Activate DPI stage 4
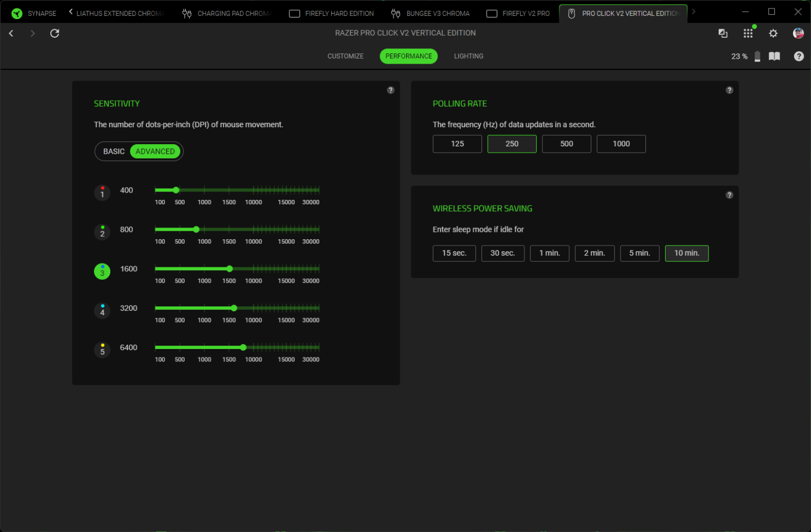Image resolution: width=811 pixels, height=532 pixels. [x=102, y=311]
